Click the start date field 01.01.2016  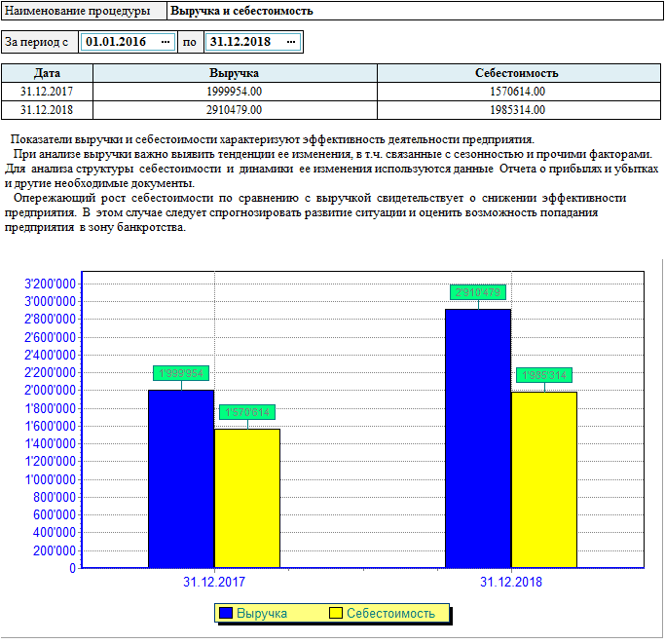[x=128, y=42]
